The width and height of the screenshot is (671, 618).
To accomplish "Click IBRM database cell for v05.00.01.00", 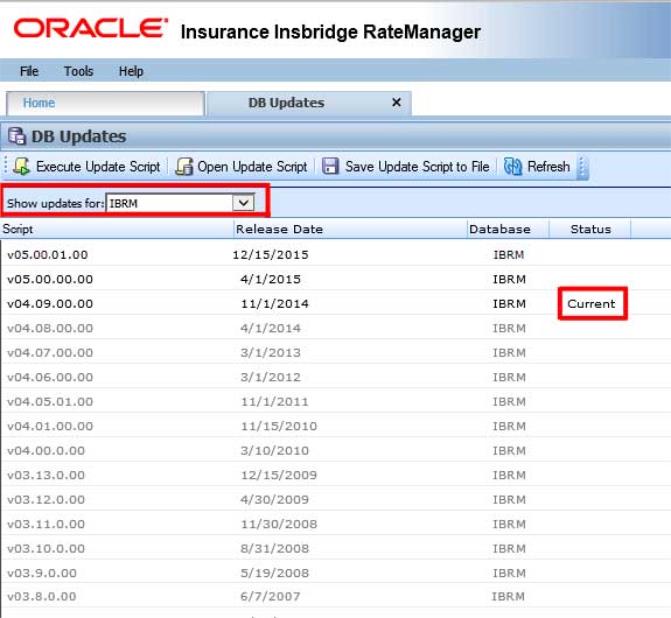I will click(x=508, y=255).
